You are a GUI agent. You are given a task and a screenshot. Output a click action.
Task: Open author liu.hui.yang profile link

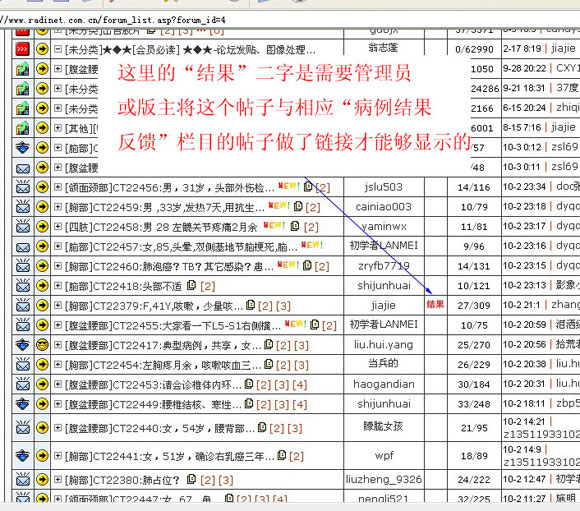384,345
